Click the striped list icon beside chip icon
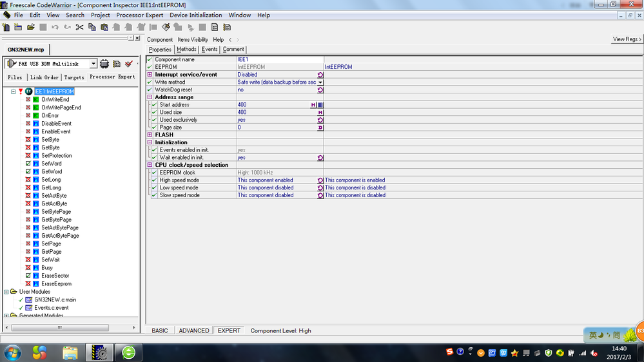The height and width of the screenshot is (362, 644). coord(117,64)
